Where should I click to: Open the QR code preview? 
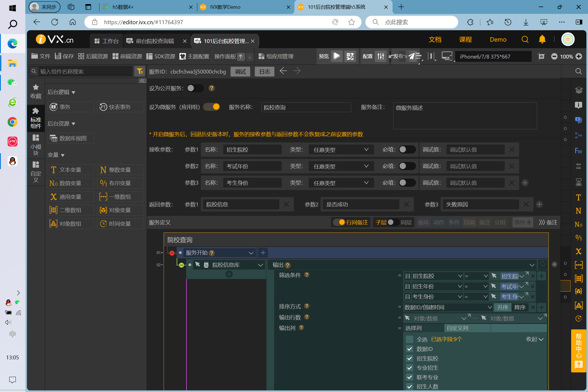click(350, 56)
